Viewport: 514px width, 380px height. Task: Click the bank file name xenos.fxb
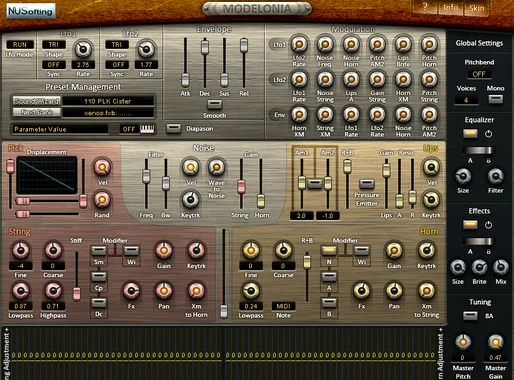click(x=108, y=113)
